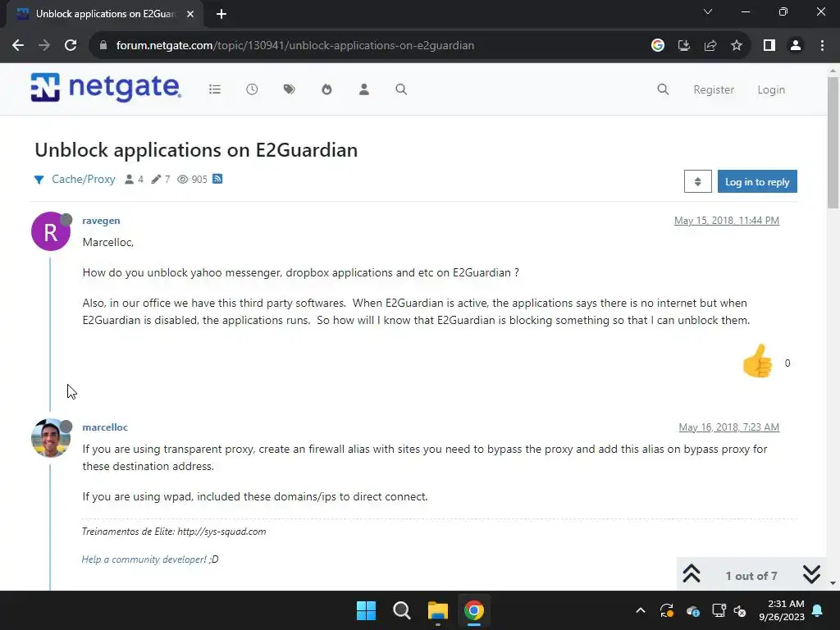Open the tab search chevron dropdown

[708, 11]
